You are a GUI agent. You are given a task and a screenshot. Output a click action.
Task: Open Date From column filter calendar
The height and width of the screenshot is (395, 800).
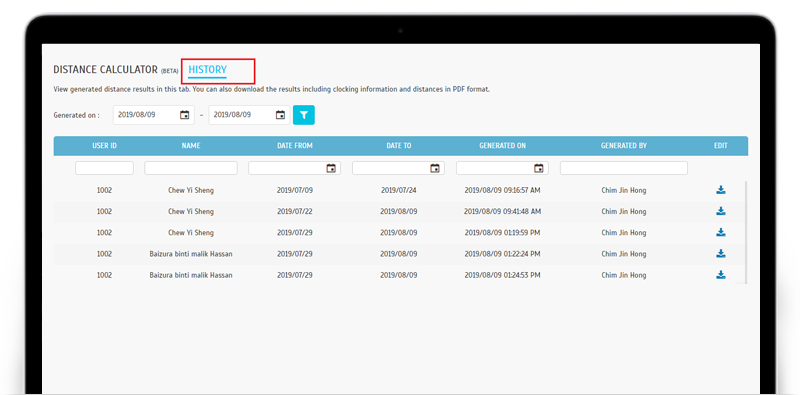331,168
